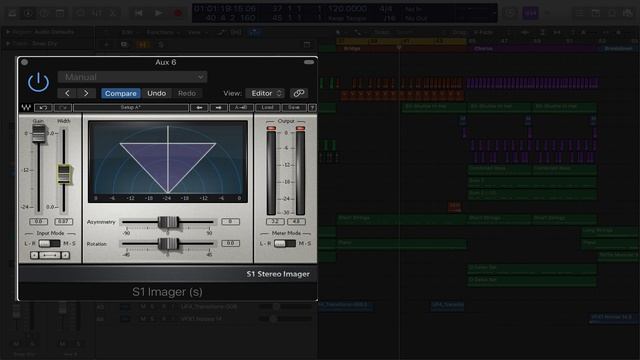Viewport: 640px width, 360px height.
Task: Click the S1 Stereo Imager title label
Action: point(278,274)
